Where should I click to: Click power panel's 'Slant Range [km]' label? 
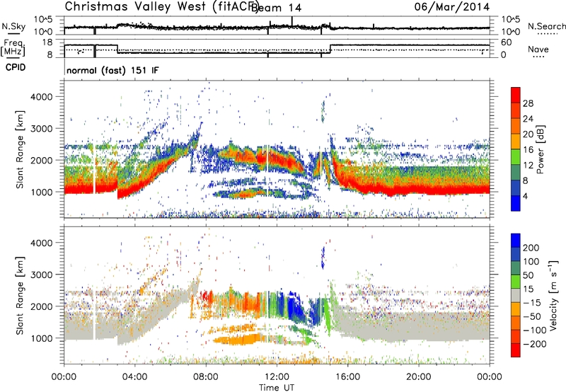20,149
